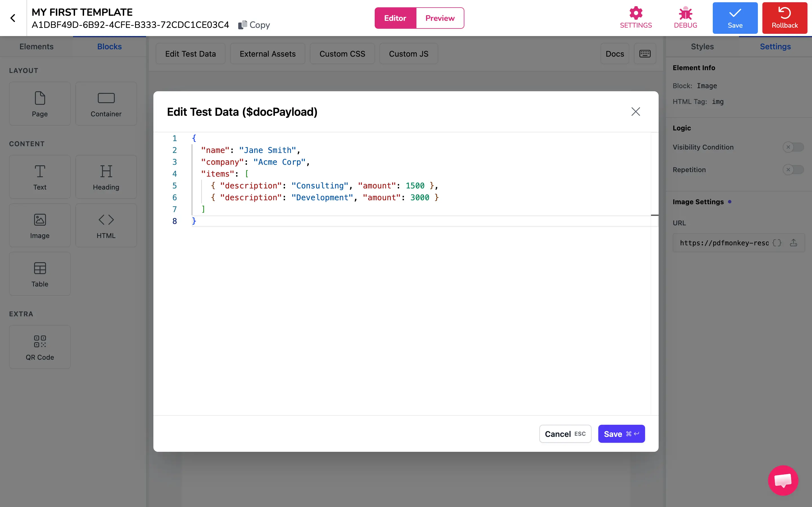Disable the Visibility Condition toggle
The width and height of the screenshot is (812, 507).
794,147
